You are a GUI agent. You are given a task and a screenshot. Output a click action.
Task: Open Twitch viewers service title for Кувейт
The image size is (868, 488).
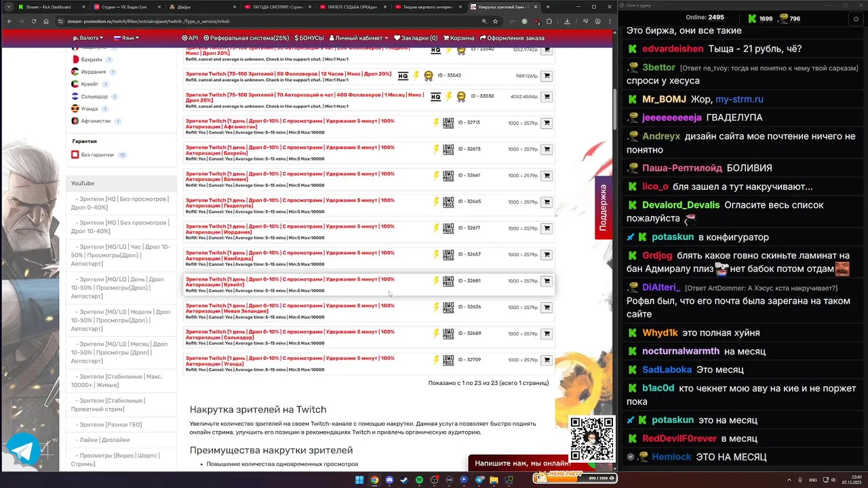290,282
